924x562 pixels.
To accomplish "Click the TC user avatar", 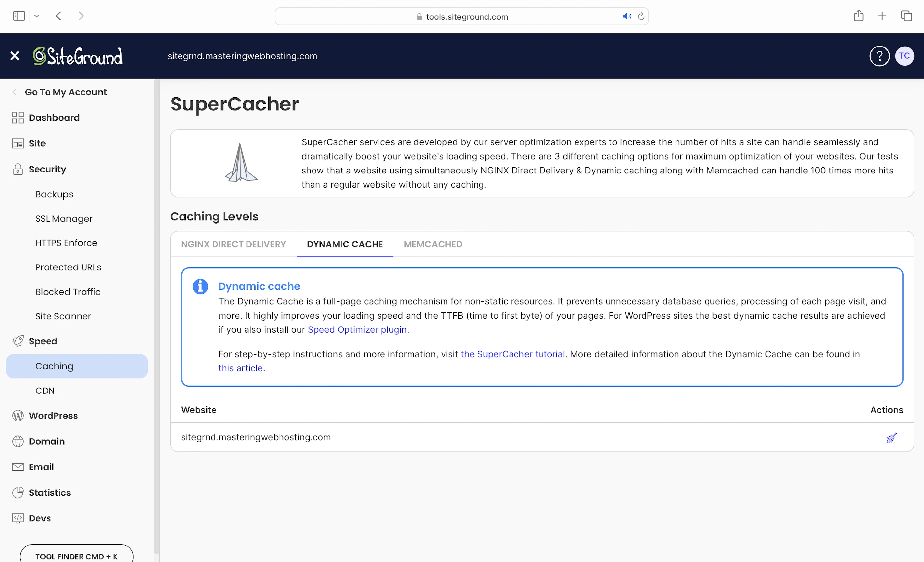I will tap(904, 56).
